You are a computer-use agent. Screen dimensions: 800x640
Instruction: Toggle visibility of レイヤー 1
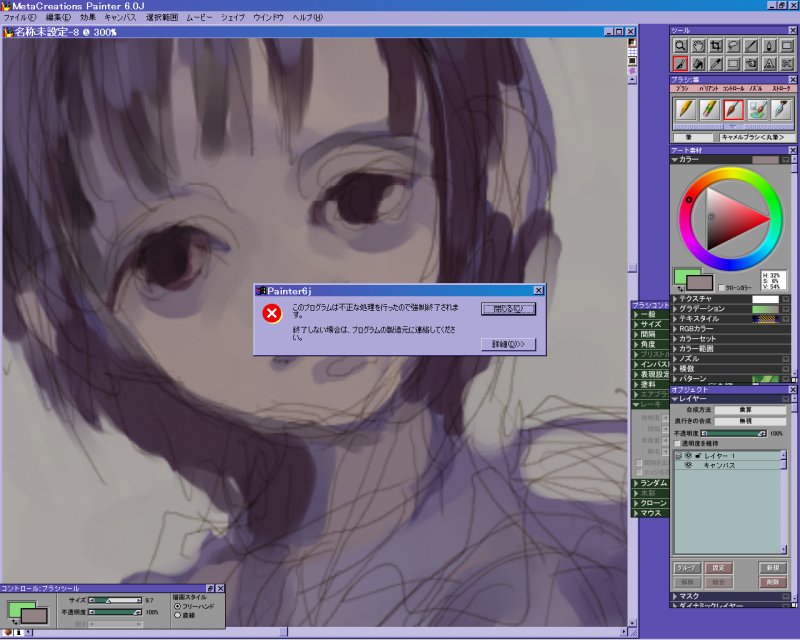click(x=688, y=456)
